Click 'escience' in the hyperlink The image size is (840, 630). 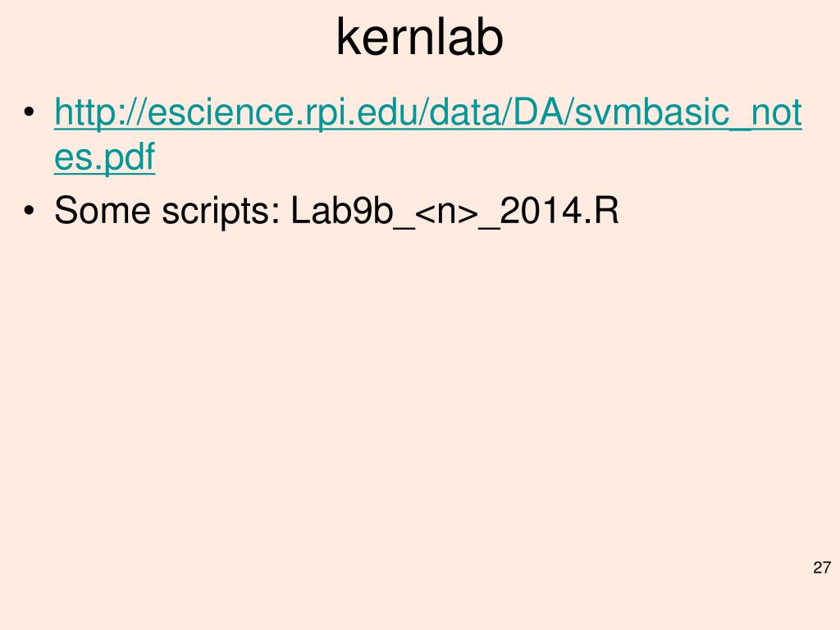pos(220,112)
